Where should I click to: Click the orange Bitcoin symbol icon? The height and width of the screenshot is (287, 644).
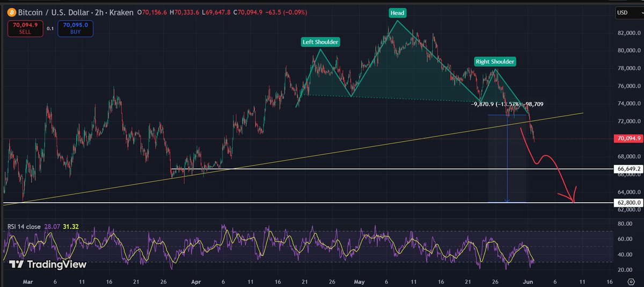pyautogui.click(x=11, y=11)
